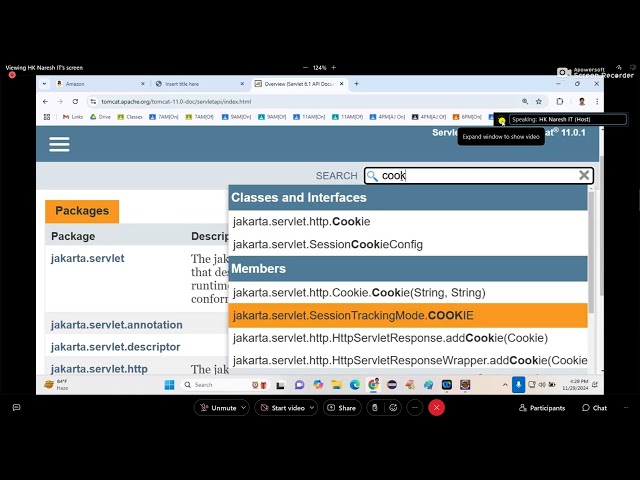Viewport: 640px width, 480px height.
Task: Open the browser zoom magnifier icon
Action: pos(525,101)
